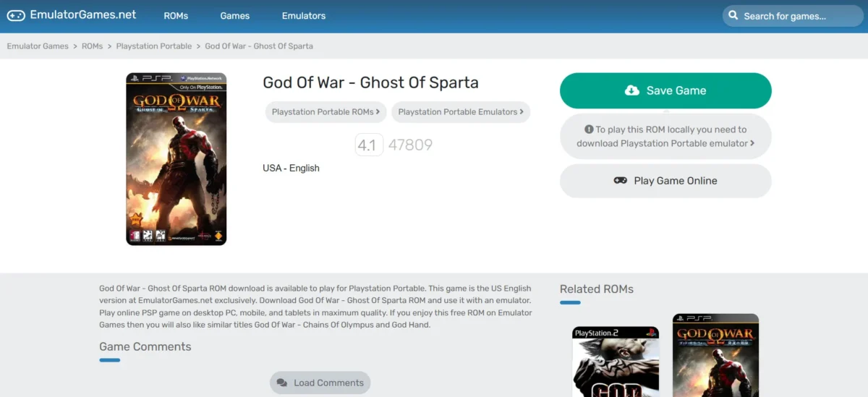This screenshot has height=397, width=868.
Task: Focus the Search for games field
Action: pos(791,16)
